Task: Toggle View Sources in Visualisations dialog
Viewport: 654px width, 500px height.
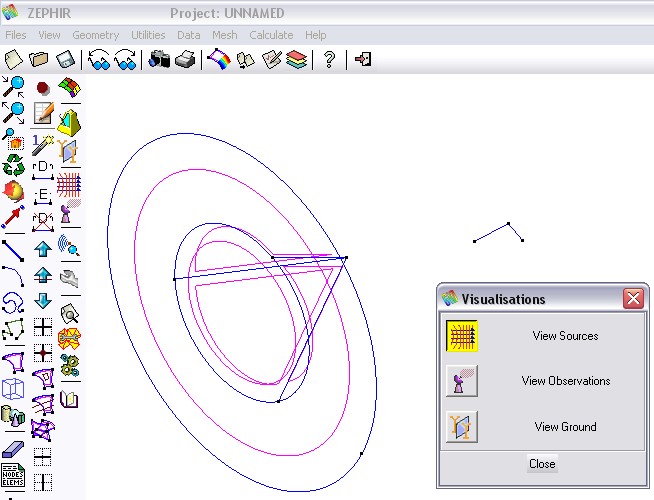Action: pyautogui.click(x=462, y=336)
